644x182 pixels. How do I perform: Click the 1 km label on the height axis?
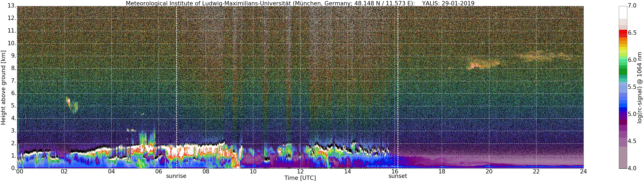point(14,156)
